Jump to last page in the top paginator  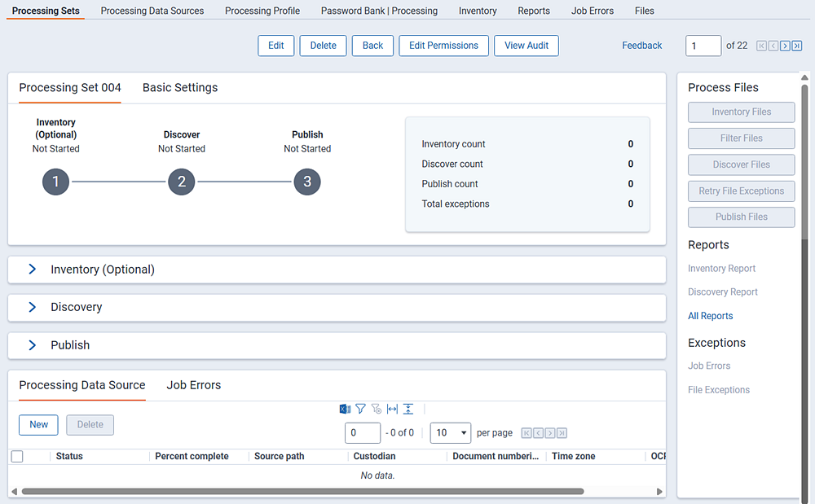(x=795, y=46)
